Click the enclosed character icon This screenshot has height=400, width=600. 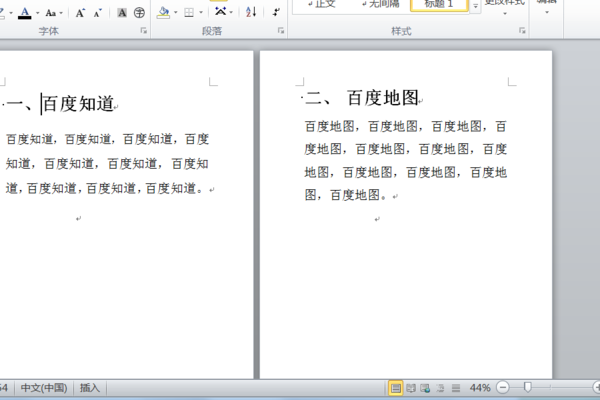[139, 13]
